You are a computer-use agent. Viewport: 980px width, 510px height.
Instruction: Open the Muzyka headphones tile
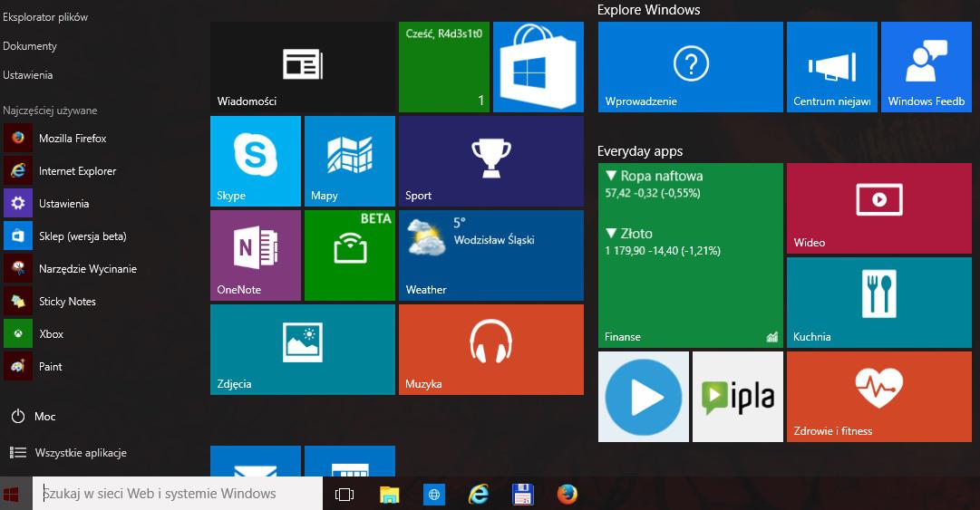coord(490,350)
